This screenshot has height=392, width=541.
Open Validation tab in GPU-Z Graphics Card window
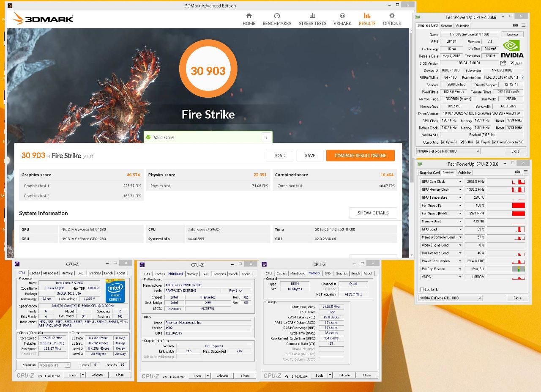pyautogui.click(x=462, y=26)
